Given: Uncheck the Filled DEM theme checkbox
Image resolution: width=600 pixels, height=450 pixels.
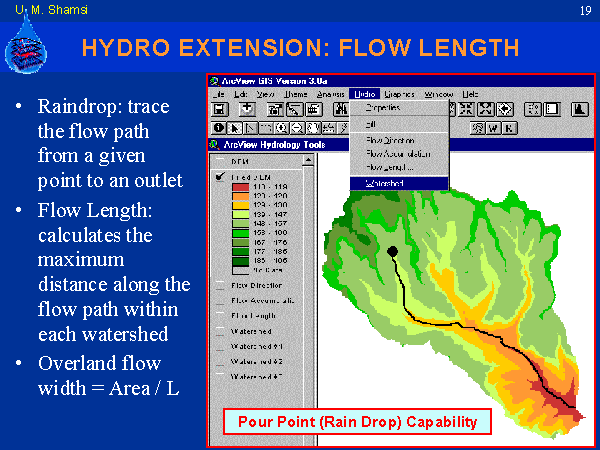Looking at the screenshot, I should pyautogui.click(x=220, y=177).
